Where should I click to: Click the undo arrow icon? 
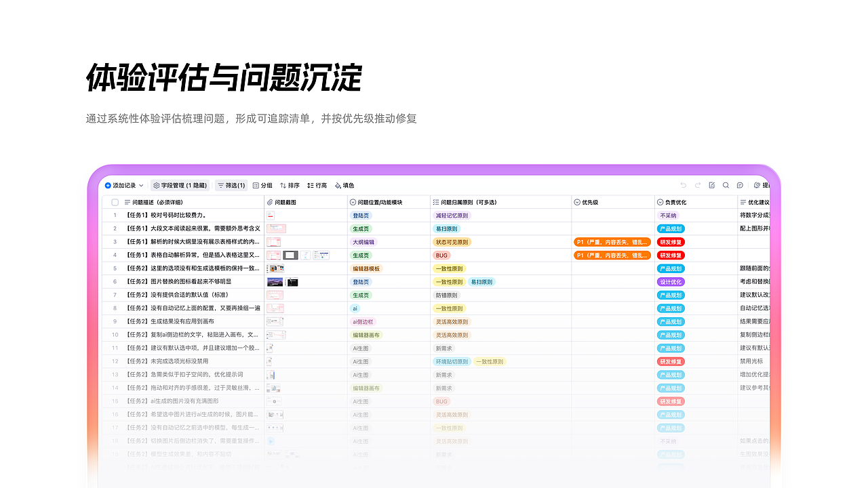click(683, 185)
